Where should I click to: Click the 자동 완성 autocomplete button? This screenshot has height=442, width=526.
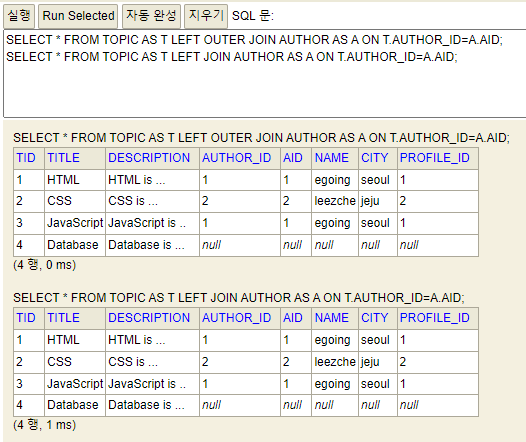coord(151,16)
